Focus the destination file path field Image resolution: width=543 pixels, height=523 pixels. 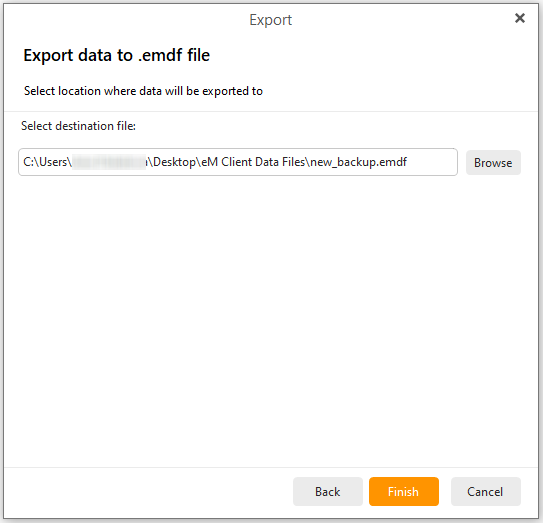238,162
